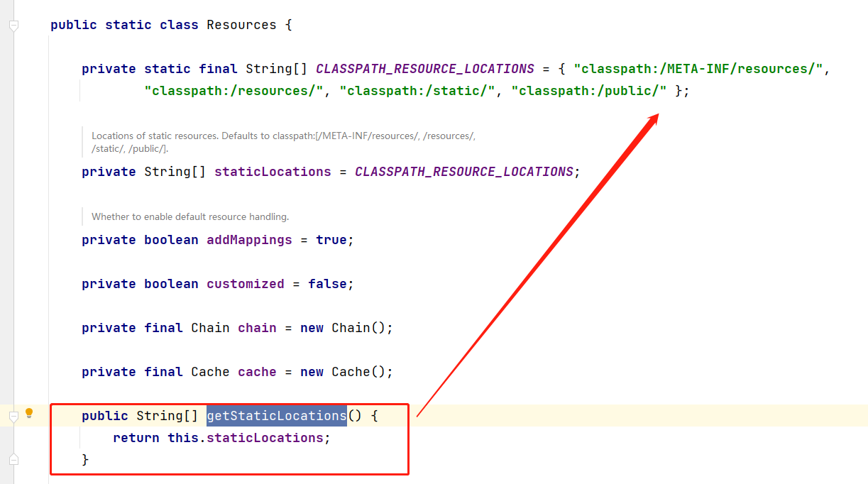Click the addMappings field name

coord(249,240)
